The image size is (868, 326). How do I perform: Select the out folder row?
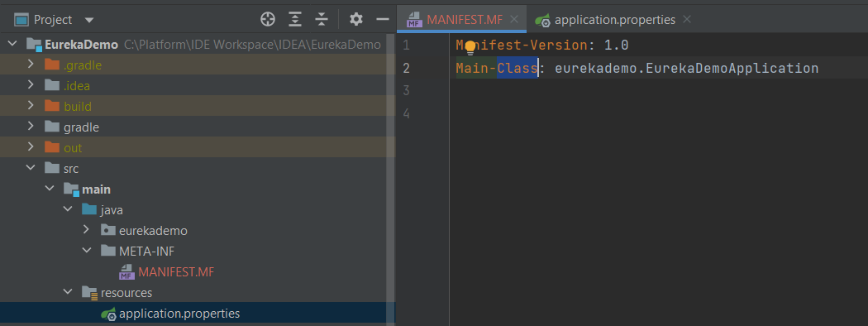198,147
